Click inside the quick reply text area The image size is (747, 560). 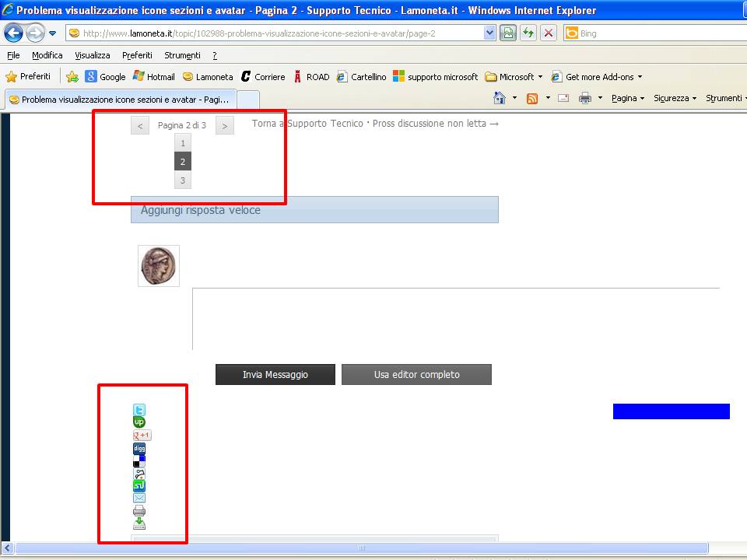[x=455, y=319]
